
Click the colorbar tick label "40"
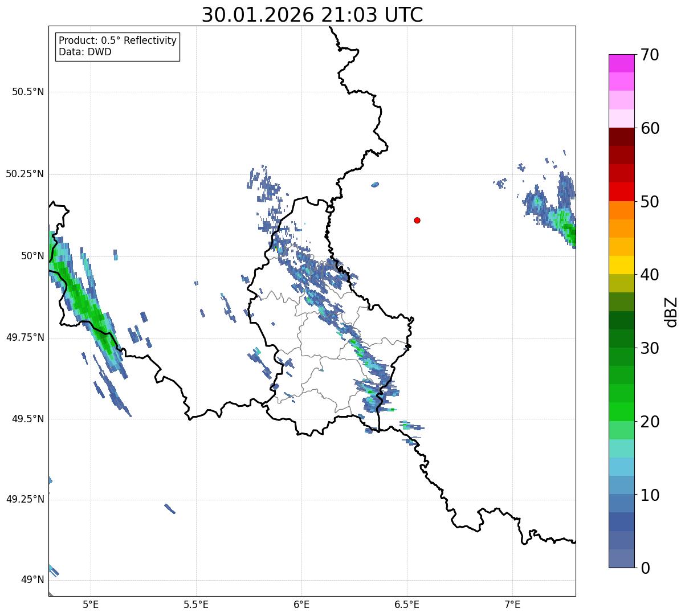pyautogui.click(x=650, y=275)
